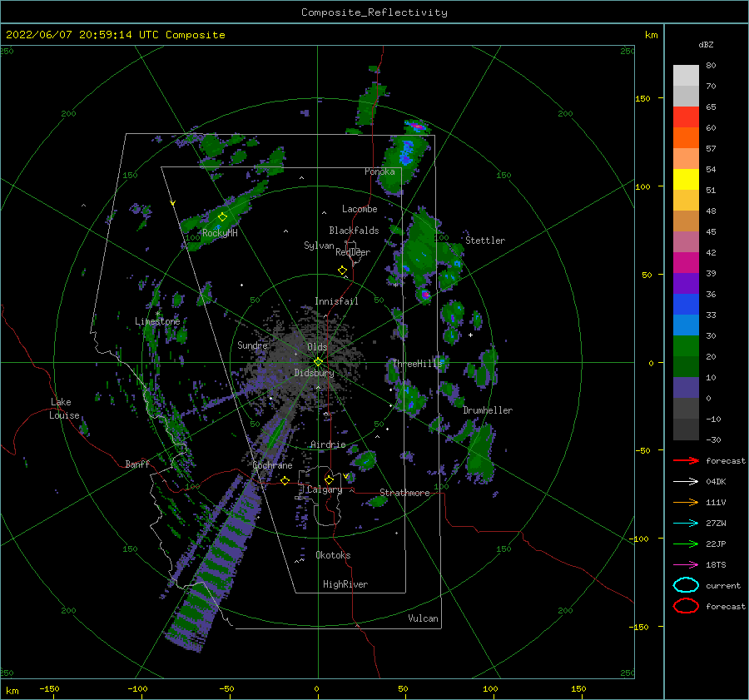Click the Cochrane city label
This screenshot has height=700, width=749.
(x=272, y=465)
